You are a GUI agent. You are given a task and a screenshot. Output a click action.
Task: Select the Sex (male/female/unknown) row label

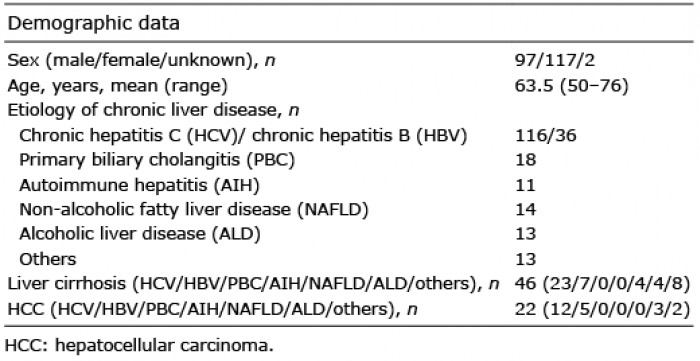pyautogui.click(x=141, y=61)
